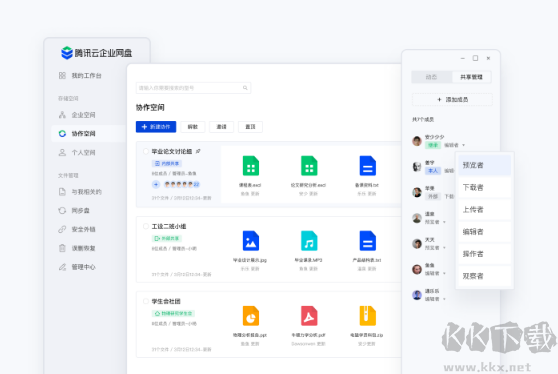This screenshot has width=558, height=374.
Task: Open blue image file icon (.jpg)
Action: pos(251,241)
